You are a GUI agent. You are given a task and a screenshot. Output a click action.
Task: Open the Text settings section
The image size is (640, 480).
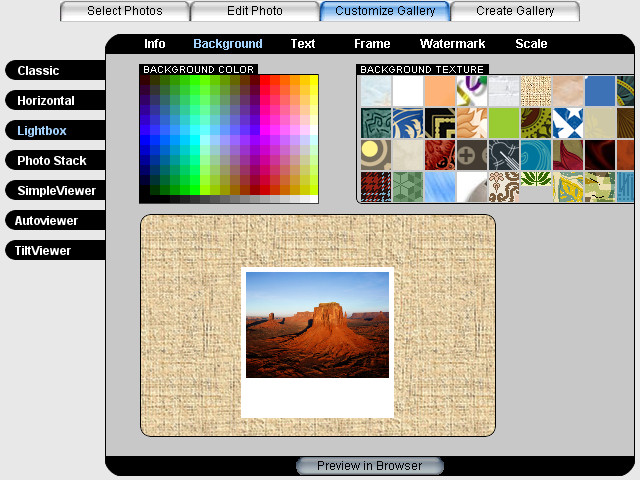tap(302, 44)
